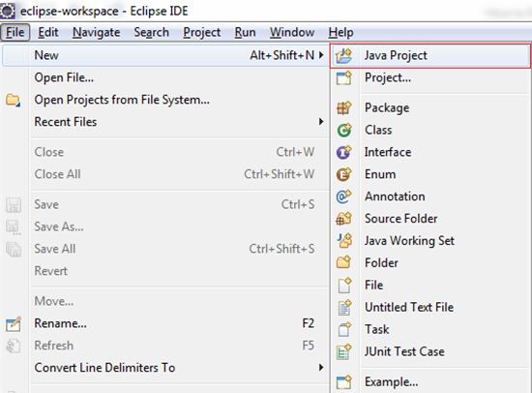Click the purple Interface icon

tap(344, 152)
